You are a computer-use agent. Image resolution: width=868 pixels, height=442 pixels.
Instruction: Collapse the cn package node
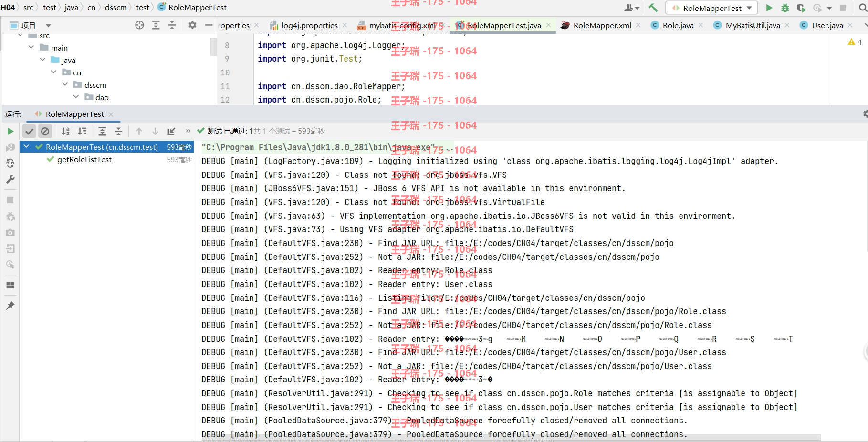coord(53,72)
